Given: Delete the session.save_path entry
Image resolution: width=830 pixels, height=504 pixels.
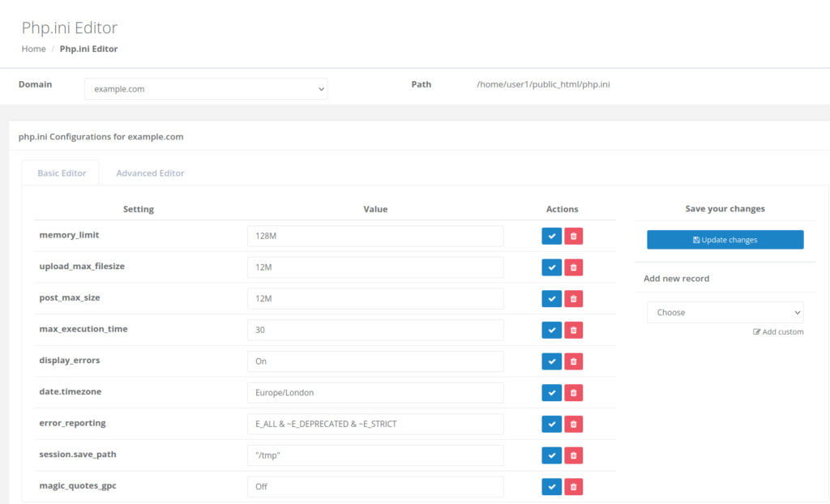Looking at the screenshot, I should coord(574,455).
